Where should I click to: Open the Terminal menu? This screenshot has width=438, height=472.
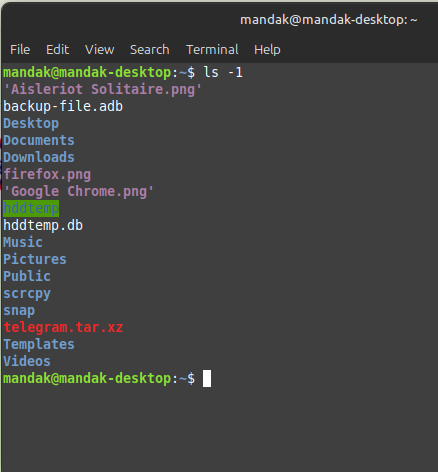[212, 50]
